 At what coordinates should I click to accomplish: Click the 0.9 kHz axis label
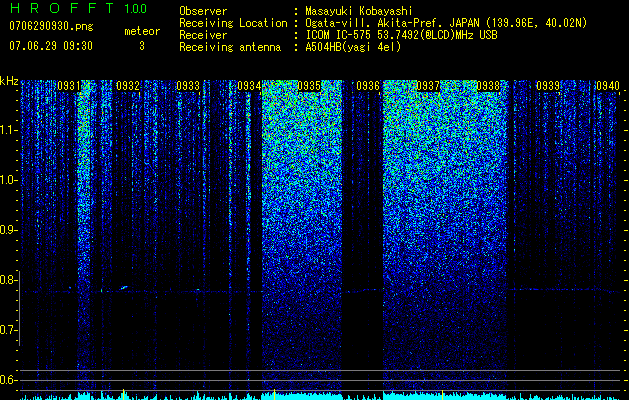click(x=8, y=230)
